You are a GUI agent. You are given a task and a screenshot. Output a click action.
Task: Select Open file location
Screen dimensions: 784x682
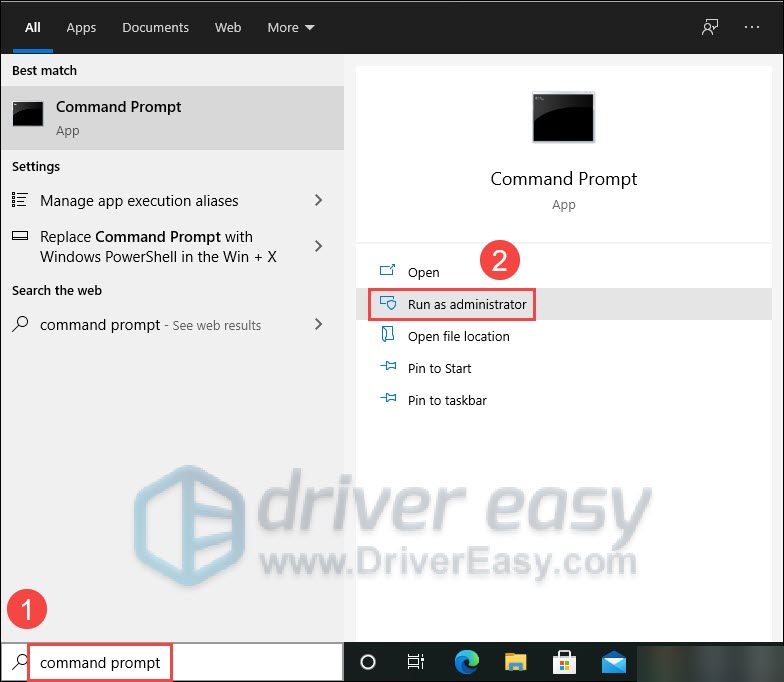(x=458, y=336)
